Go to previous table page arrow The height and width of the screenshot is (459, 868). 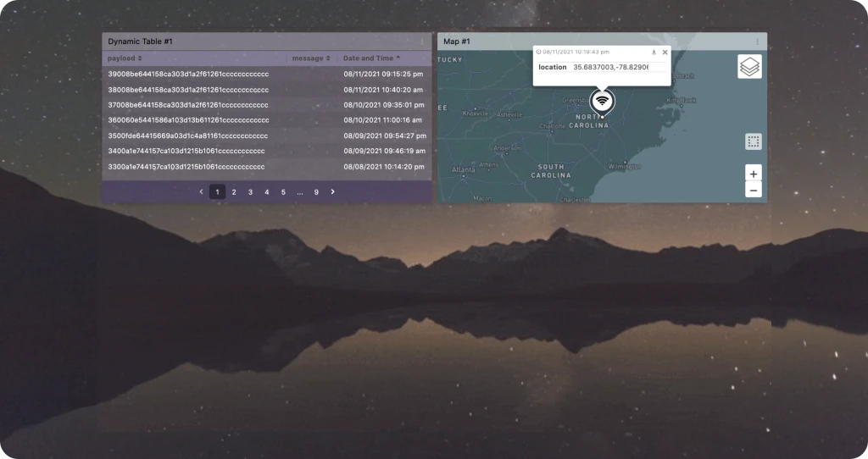[x=201, y=192]
